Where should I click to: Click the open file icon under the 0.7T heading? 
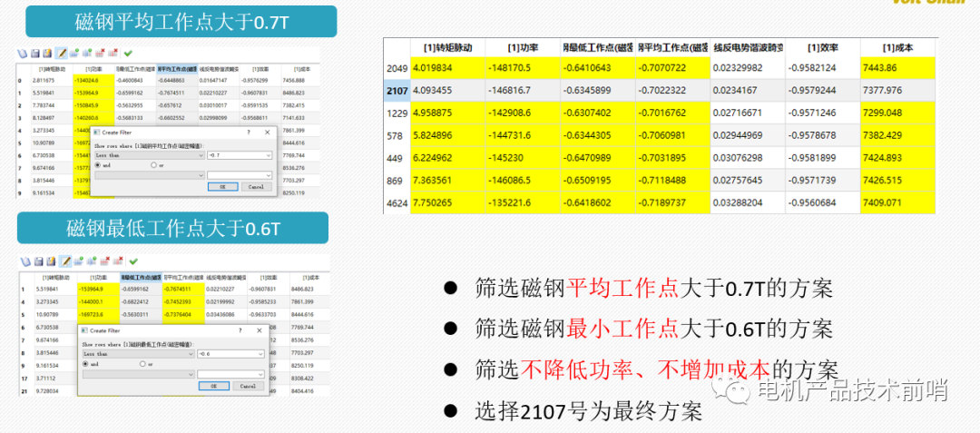point(23,54)
